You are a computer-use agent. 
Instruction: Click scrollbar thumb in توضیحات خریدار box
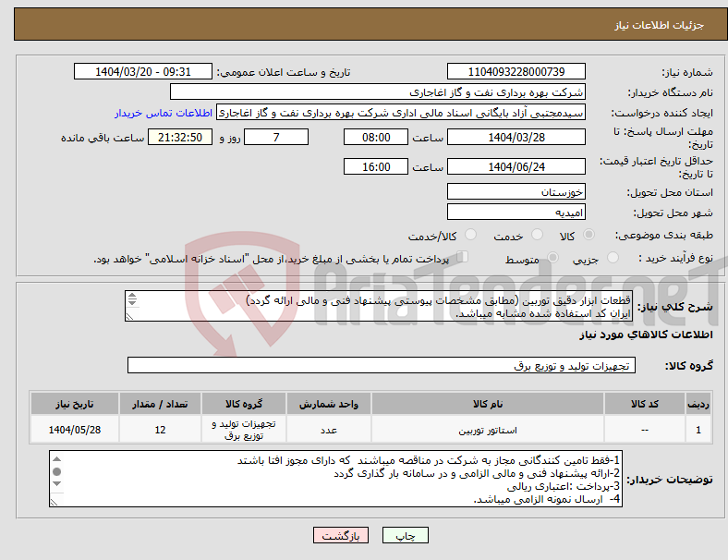[x=56, y=472]
